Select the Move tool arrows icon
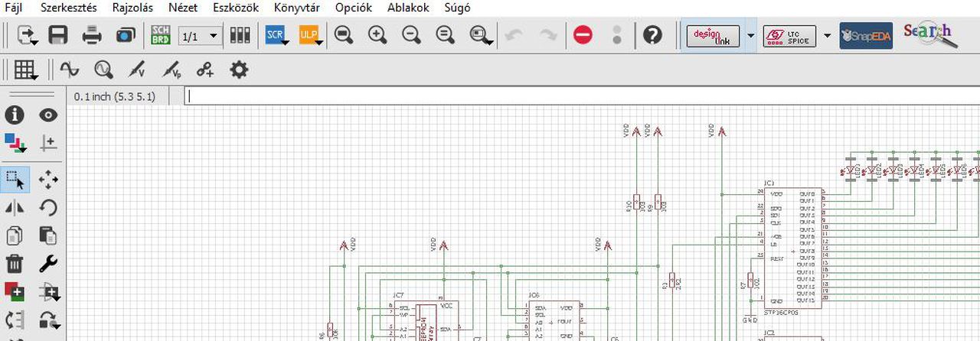Image resolution: width=980 pixels, height=341 pixels. click(48, 180)
